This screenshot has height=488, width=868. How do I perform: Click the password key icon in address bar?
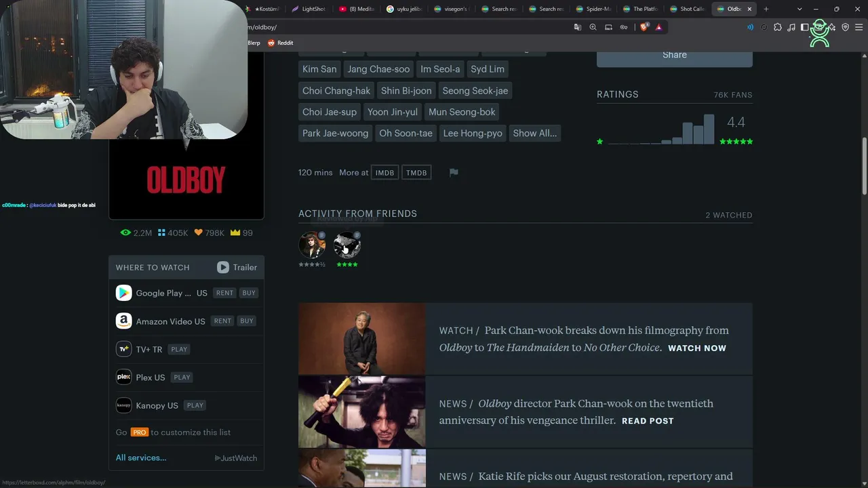pos(624,27)
